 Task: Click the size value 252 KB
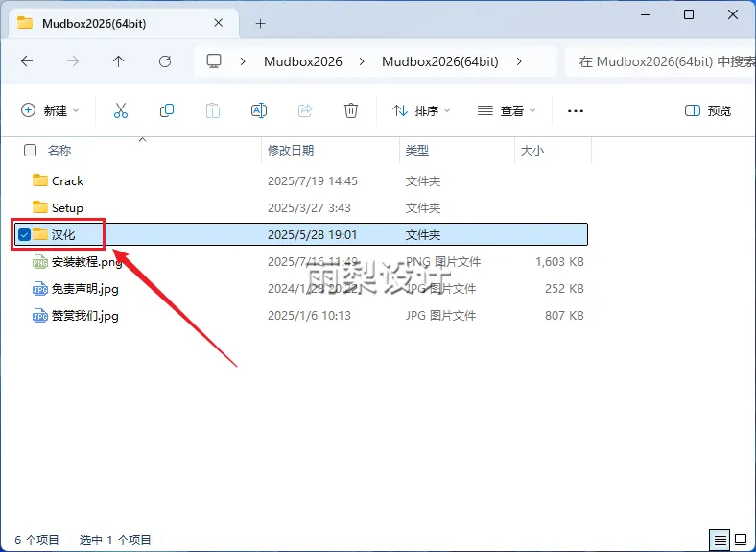(564, 289)
